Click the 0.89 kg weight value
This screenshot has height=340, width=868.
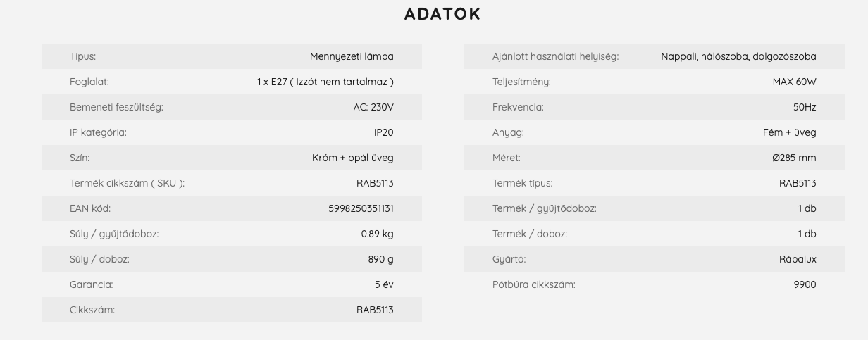pos(377,234)
